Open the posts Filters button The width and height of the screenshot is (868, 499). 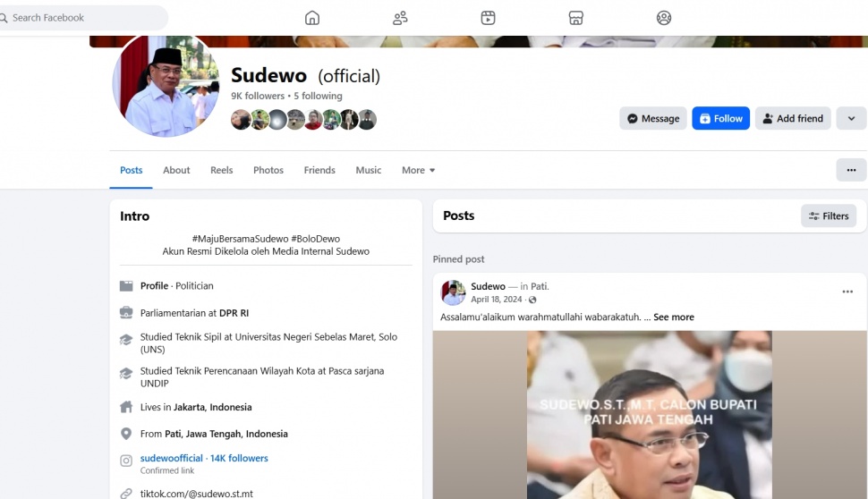(x=828, y=216)
